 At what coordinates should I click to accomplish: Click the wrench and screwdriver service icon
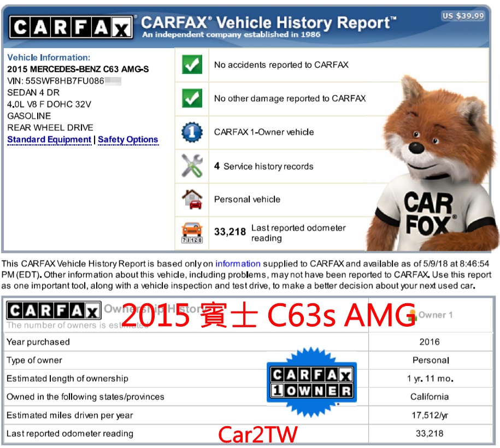192,166
